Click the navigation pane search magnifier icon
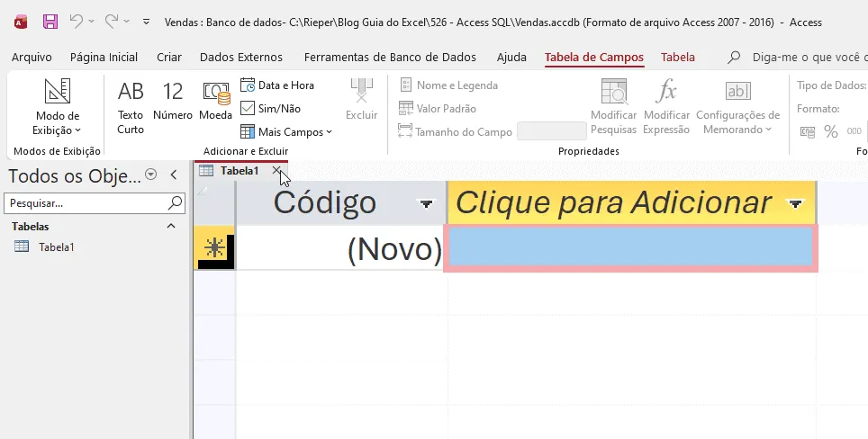Screen dimensions: 868x439 (x=175, y=203)
